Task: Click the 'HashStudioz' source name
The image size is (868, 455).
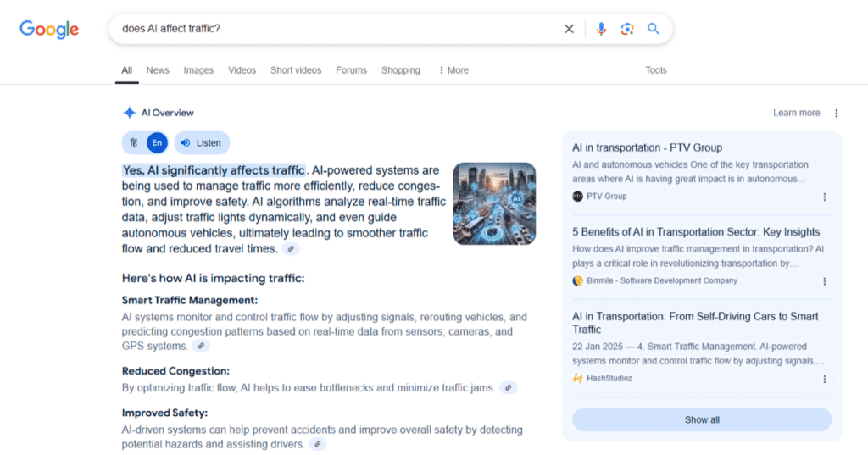Action: click(x=609, y=379)
